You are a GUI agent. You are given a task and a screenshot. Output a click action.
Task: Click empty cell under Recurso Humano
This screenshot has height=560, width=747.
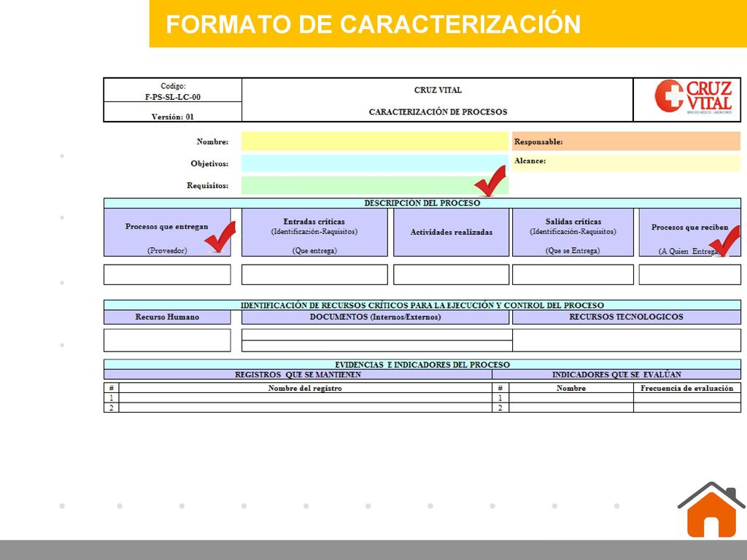pos(167,340)
